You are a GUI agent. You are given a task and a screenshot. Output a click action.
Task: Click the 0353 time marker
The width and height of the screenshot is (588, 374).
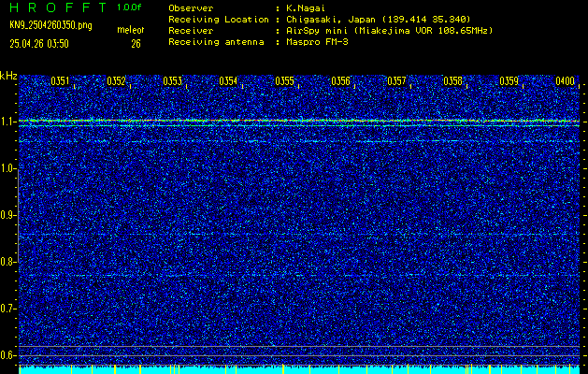click(x=173, y=81)
